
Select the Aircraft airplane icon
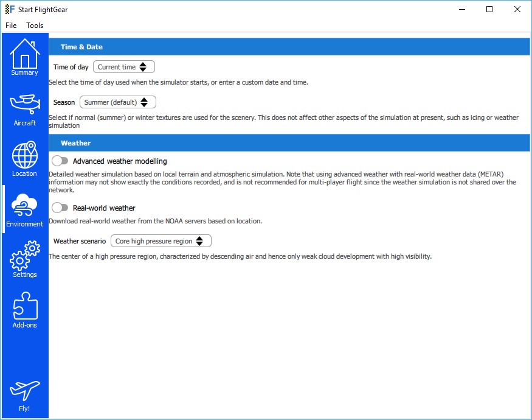25,104
